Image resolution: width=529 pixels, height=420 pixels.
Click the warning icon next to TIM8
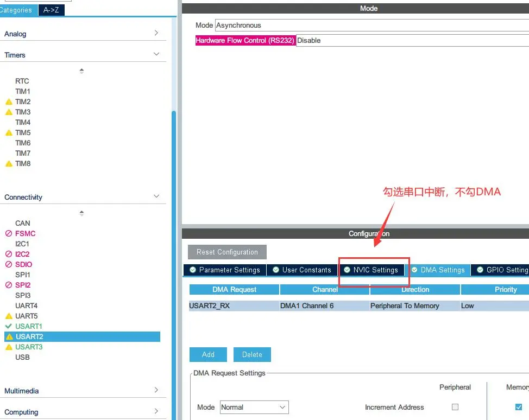[x=9, y=164]
